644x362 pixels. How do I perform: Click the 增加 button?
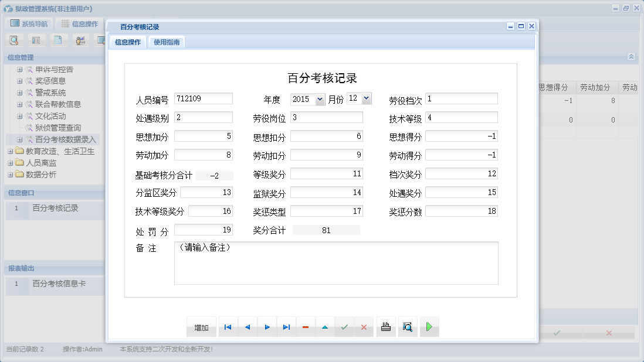[x=201, y=327]
